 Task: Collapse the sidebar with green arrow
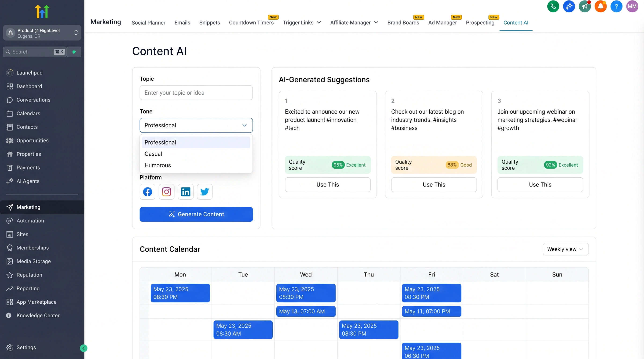pos(84,348)
